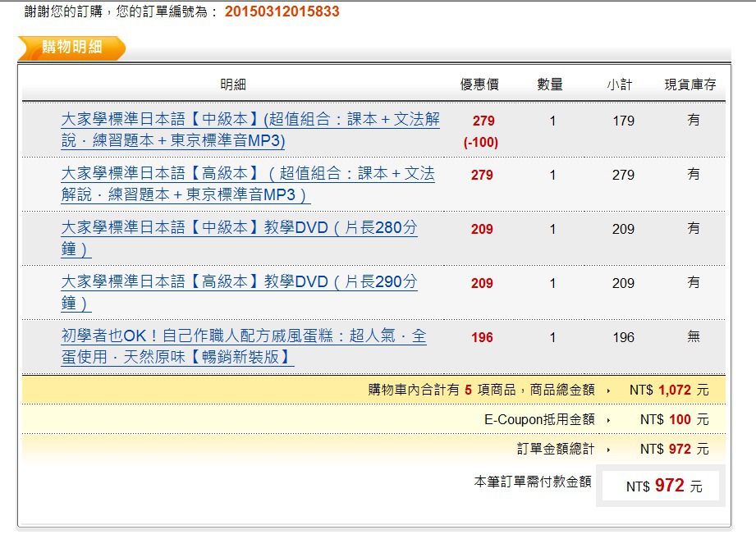Click the 明細 column header
Image resolution: width=756 pixels, height=539 pixels.
233,85
